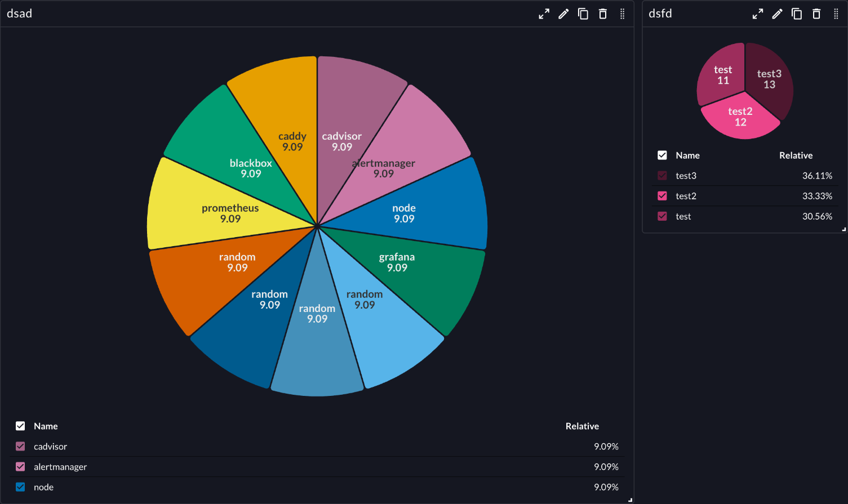Sort by the Relative column in dsad legend
The width and height of the screenshot is (848, 504).
[582, 426]
